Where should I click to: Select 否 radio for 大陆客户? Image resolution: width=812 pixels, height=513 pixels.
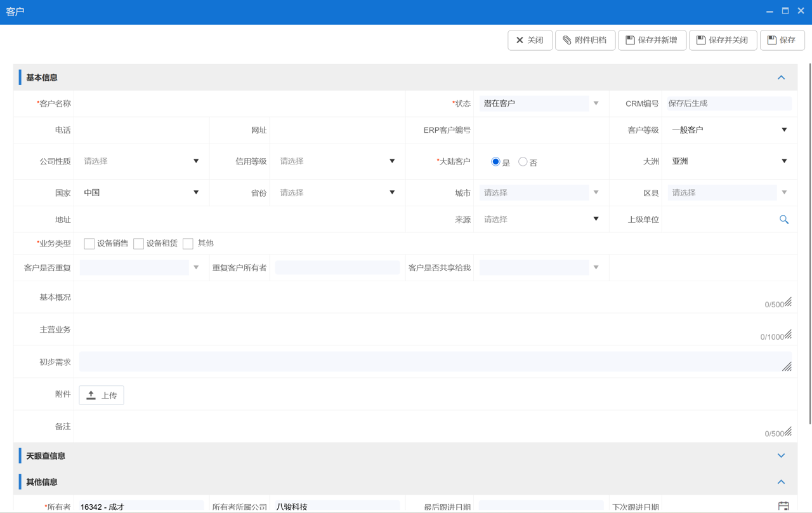(523, 162)
